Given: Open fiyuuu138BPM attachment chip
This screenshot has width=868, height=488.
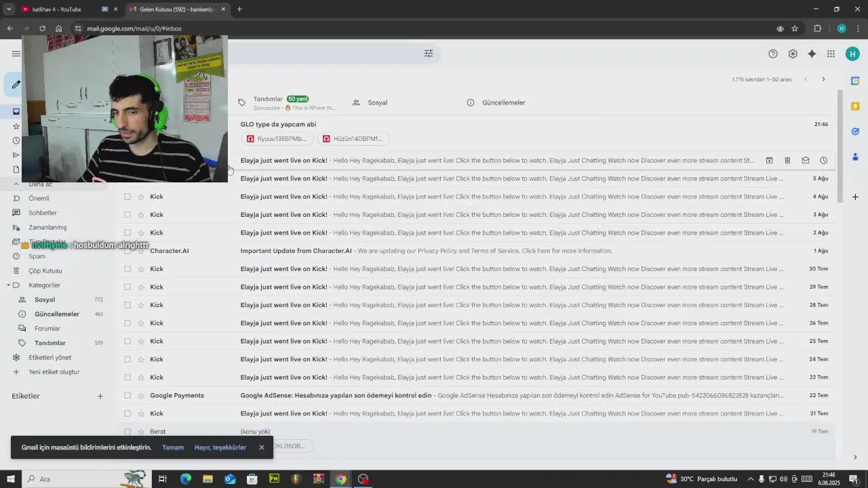Looking at the screenshot, I should pos(277,139).
